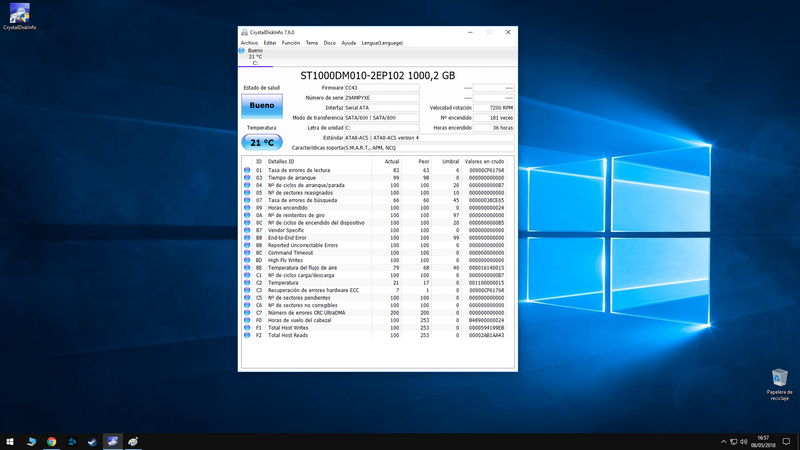Image resolution: width=800 pixels, height=450 pixels.
Task: Click the Nº encendido 181 veces field
Action: (x=493, y=118)
